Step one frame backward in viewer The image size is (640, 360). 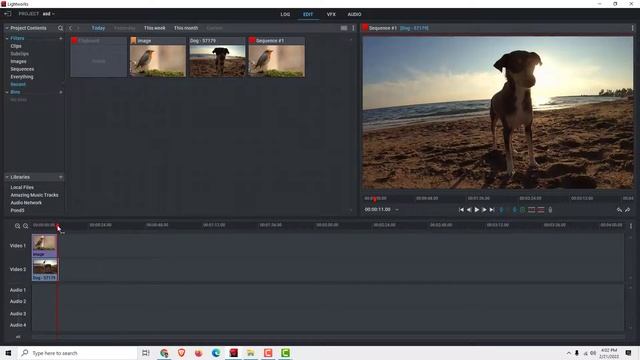[x=469, y=210]
